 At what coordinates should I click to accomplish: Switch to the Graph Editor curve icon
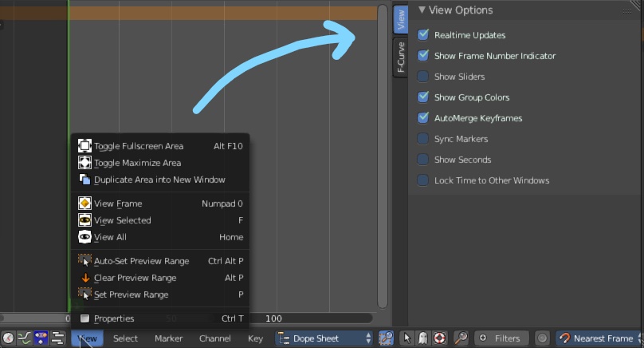coord(25,338)
